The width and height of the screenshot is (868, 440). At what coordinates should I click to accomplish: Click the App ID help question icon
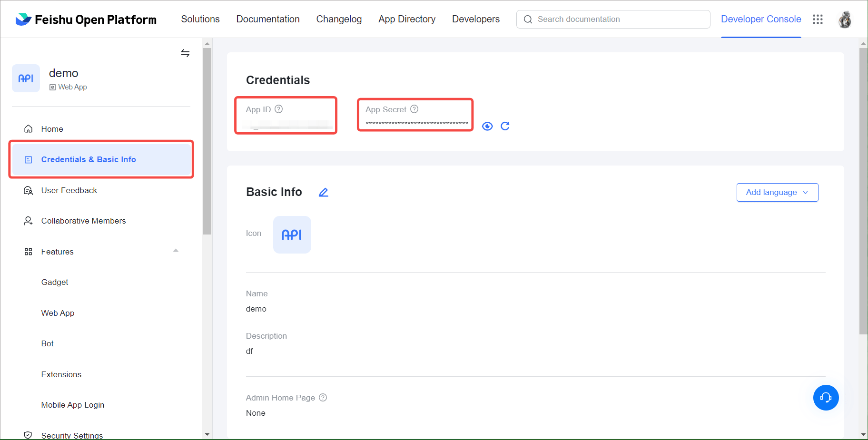(279, 109)
